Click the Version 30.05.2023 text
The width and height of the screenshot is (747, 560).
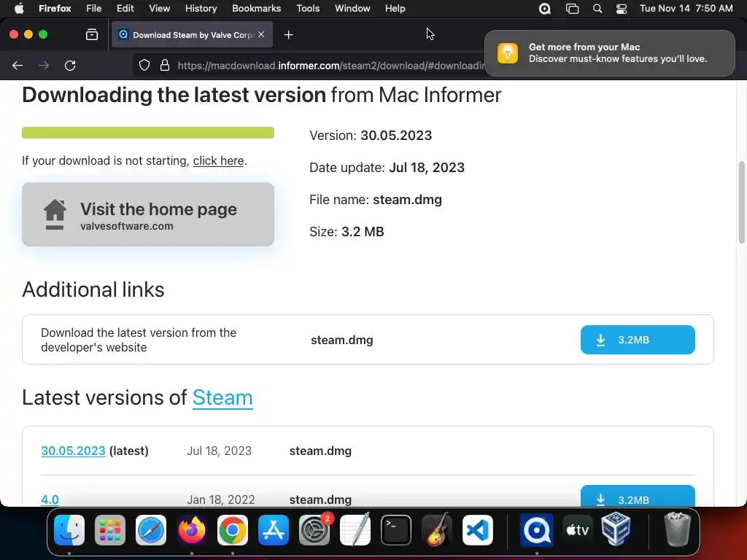click(x=371, y=135)
